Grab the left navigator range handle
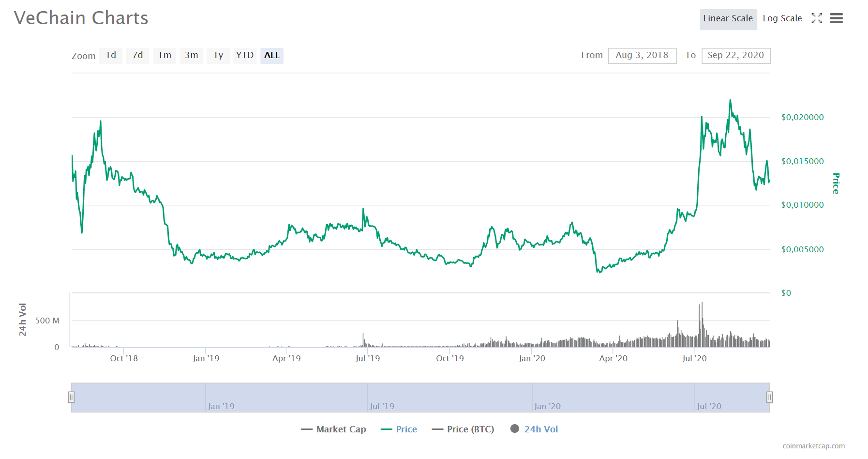 (x=71, y=398)
